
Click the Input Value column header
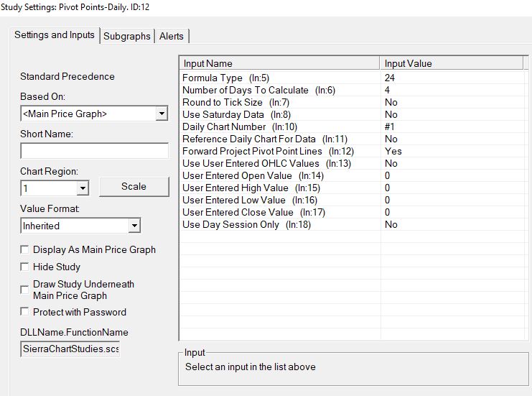tap(452, 63)
